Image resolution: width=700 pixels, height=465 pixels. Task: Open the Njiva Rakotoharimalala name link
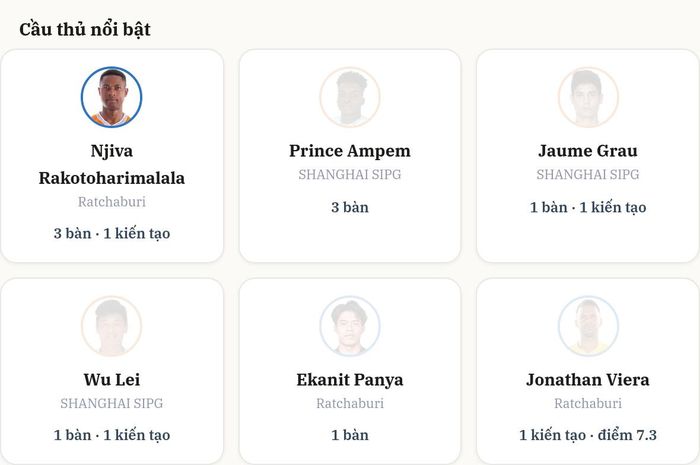pyautogui.click(x=112, y=164)
